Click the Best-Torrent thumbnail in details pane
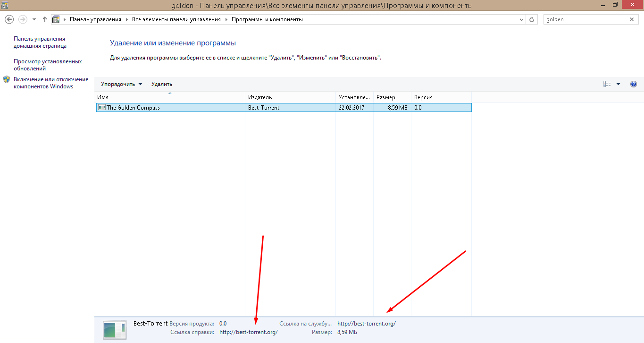Screen dimensions: 644x343 pos(115,329)
